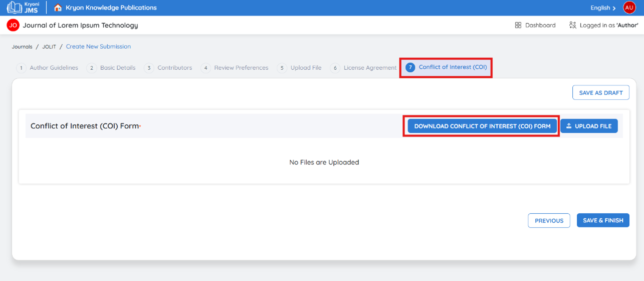Open the English language selector

click(x=603, y=8)
